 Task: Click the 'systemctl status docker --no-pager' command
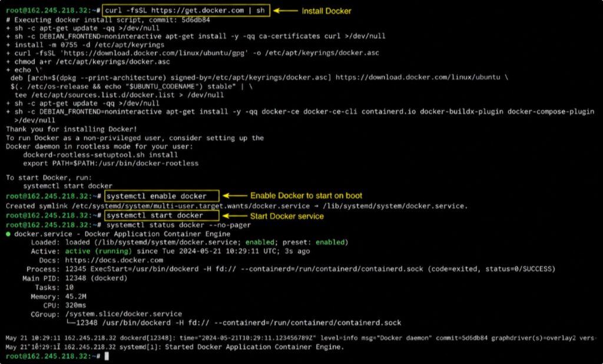tap(178, 225)
